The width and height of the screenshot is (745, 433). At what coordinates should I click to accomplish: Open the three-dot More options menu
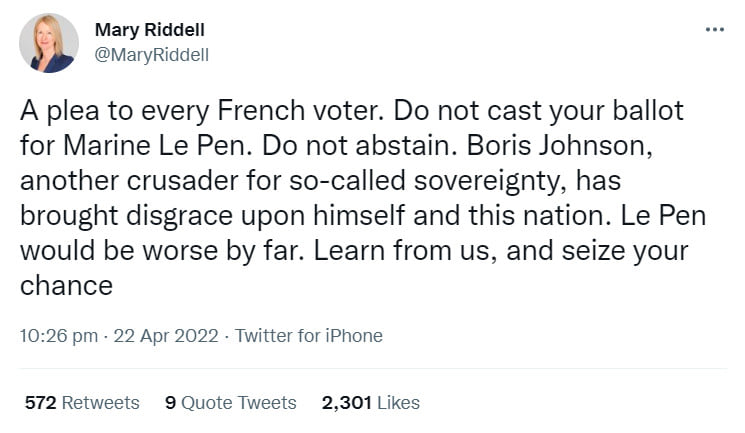[714, 28]
